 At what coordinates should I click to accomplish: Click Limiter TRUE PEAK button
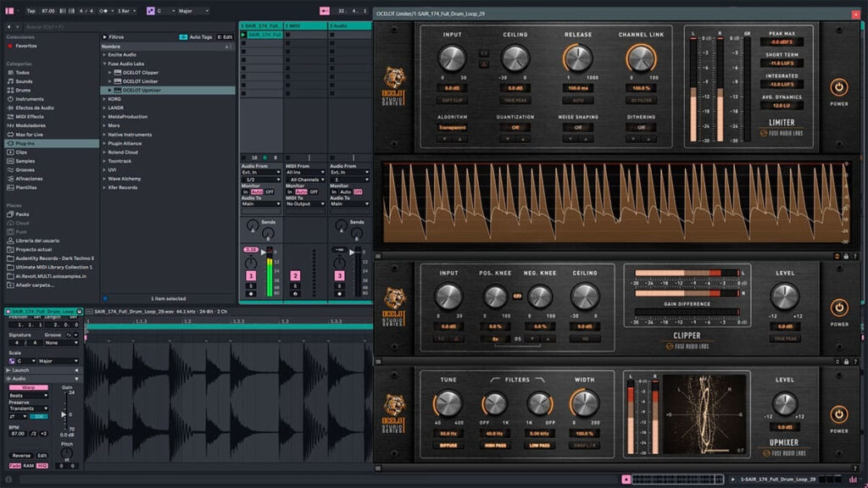[x=515, y=101]
